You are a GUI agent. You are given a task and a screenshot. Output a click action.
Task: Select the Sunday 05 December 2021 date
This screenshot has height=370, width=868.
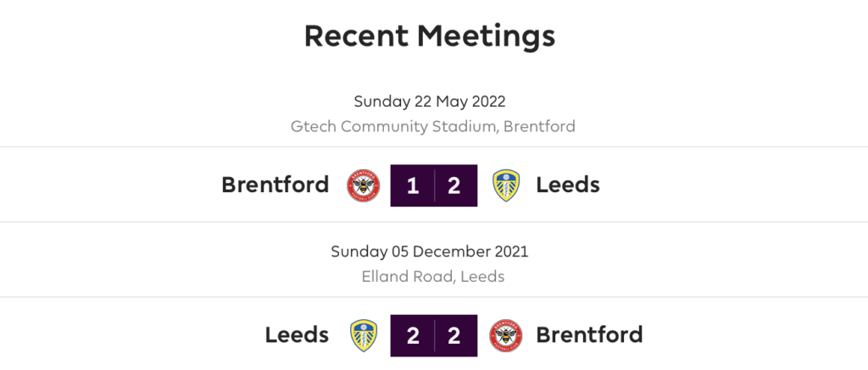tap(430, 251)
